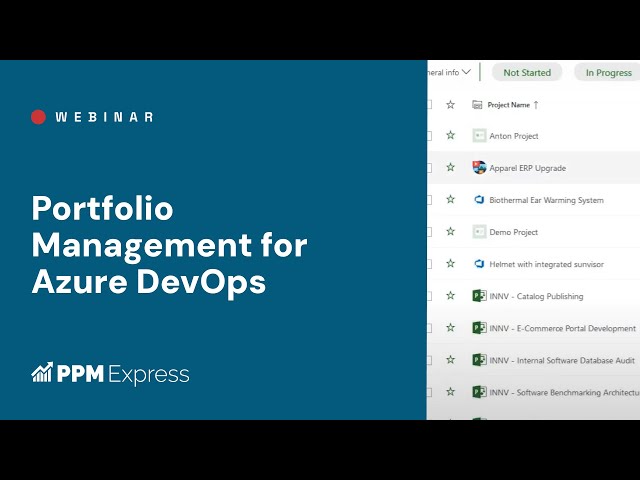Open INNV - Software Benchmarking Architecture project
640x480 pixels.
[564, 393]
